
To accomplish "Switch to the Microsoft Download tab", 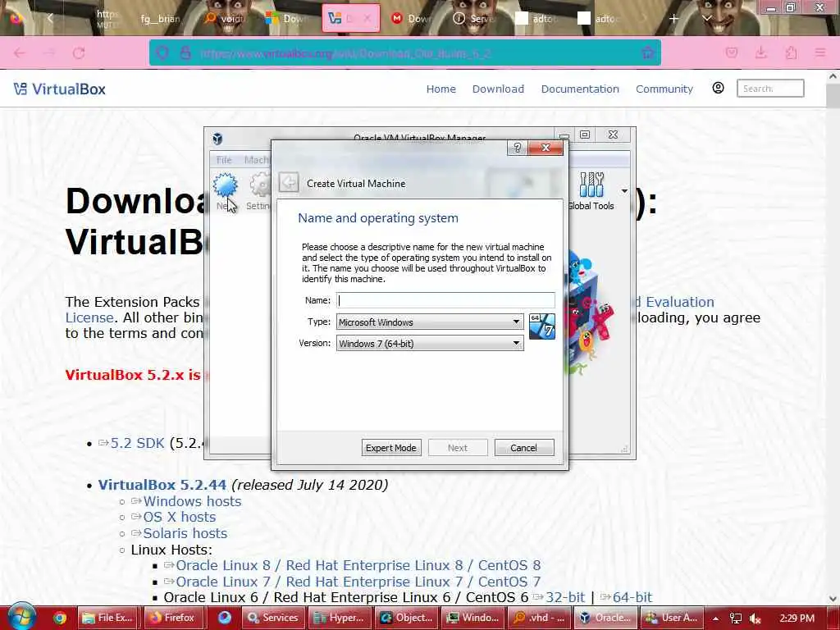I will (288, 19).
